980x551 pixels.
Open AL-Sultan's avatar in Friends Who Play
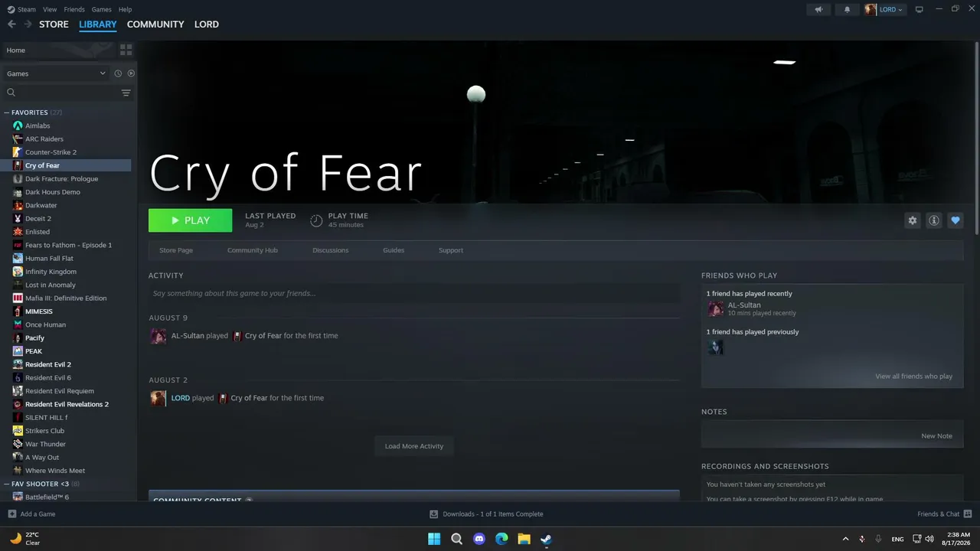coord(716,308)
